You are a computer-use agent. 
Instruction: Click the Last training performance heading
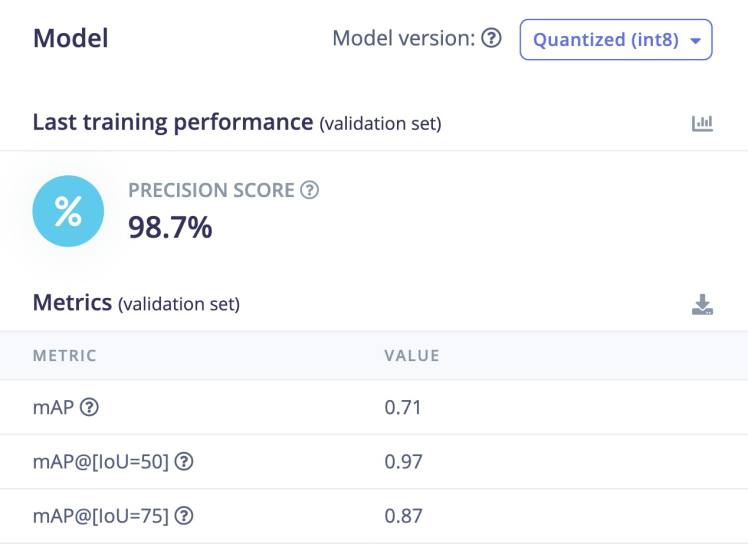(x=173, y=123)
